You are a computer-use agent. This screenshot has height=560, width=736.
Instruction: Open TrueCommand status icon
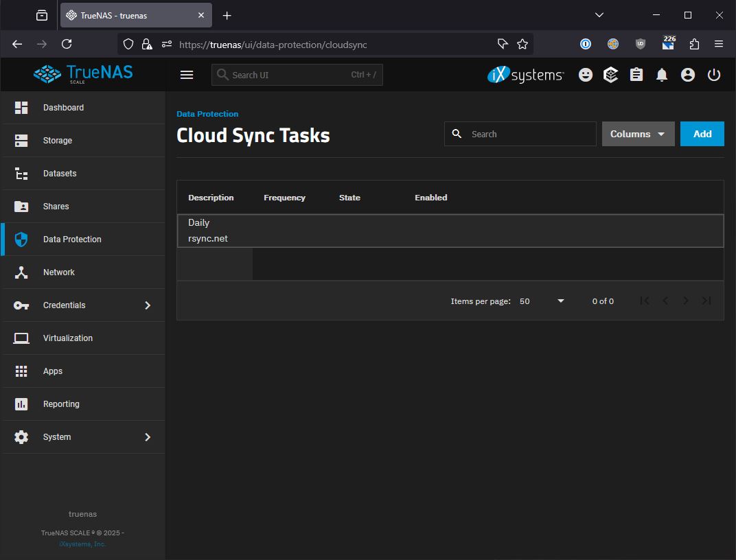tap(610, 75)
